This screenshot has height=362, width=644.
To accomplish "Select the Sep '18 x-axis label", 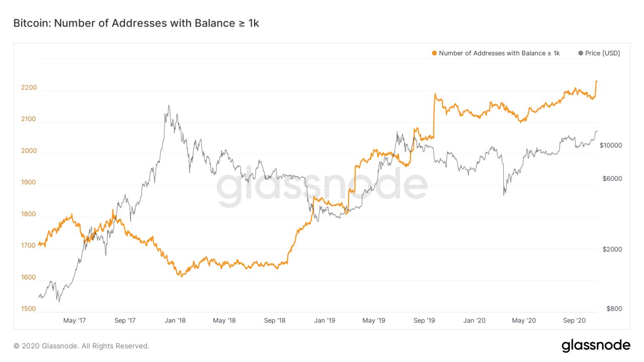I will pos(275,320).
